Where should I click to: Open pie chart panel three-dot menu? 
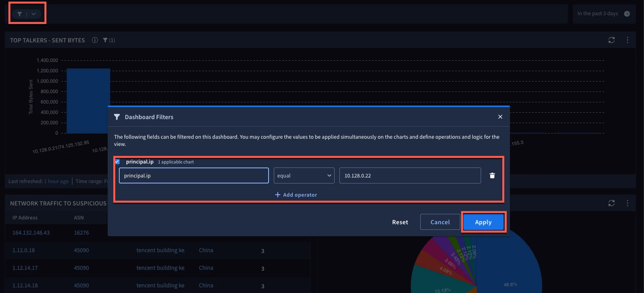(628, 203)
